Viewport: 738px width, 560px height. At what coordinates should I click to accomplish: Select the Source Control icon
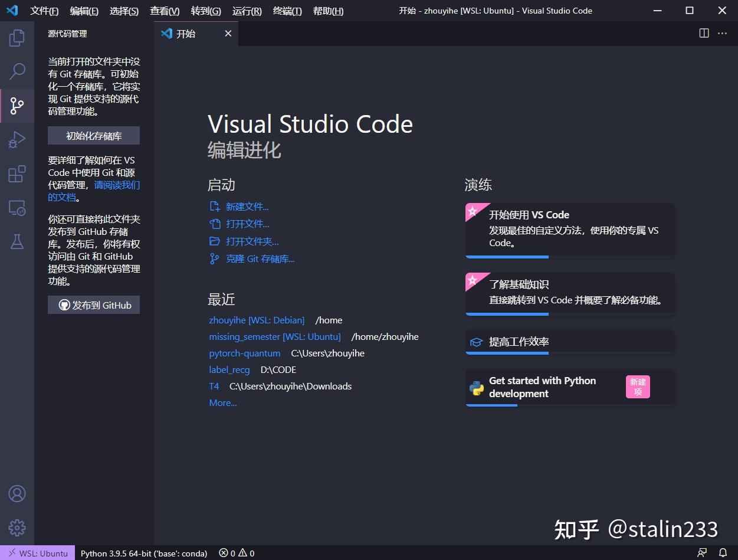tap(17, 106)
